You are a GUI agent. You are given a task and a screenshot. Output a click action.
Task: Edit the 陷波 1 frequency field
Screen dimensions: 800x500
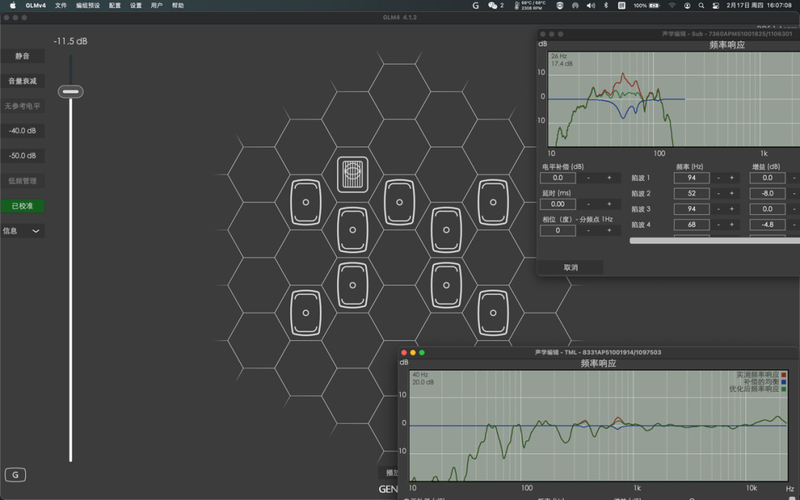pyautogui.click(x=691, y=178)
